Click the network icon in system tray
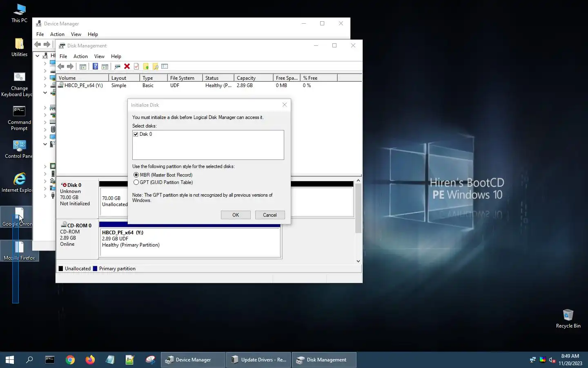The height and width of the screenshot is (368, 588). click(532, 360)
